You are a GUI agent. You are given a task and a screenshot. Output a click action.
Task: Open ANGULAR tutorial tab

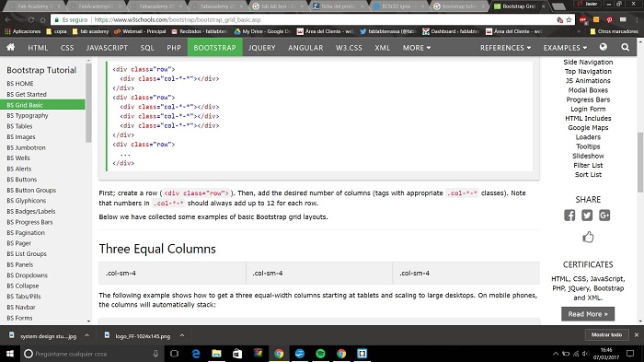305,48
